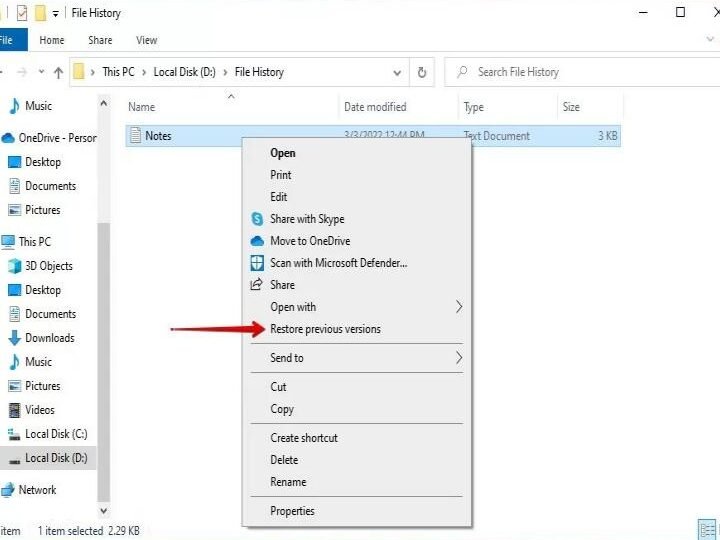Expand the Open with submenu arrow
Screen dimensions: 720x540
459,307
